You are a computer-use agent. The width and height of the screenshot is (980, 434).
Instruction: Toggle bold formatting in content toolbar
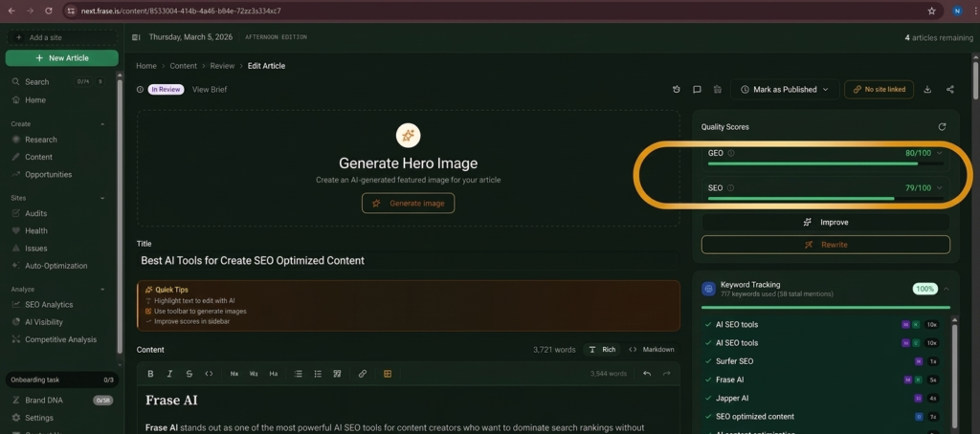tap(150, 374)
